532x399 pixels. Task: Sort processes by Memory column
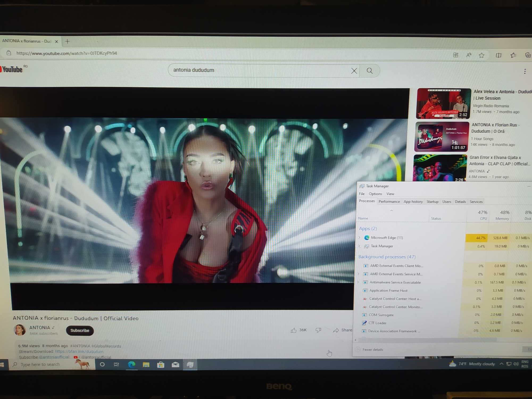pyautogui.click(x=500, y=215)
